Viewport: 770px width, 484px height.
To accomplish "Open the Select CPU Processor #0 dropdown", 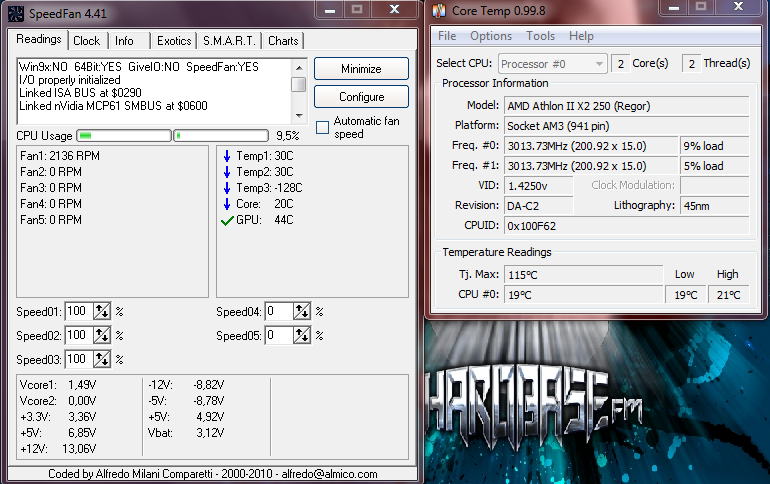I will tap(553, 64).
